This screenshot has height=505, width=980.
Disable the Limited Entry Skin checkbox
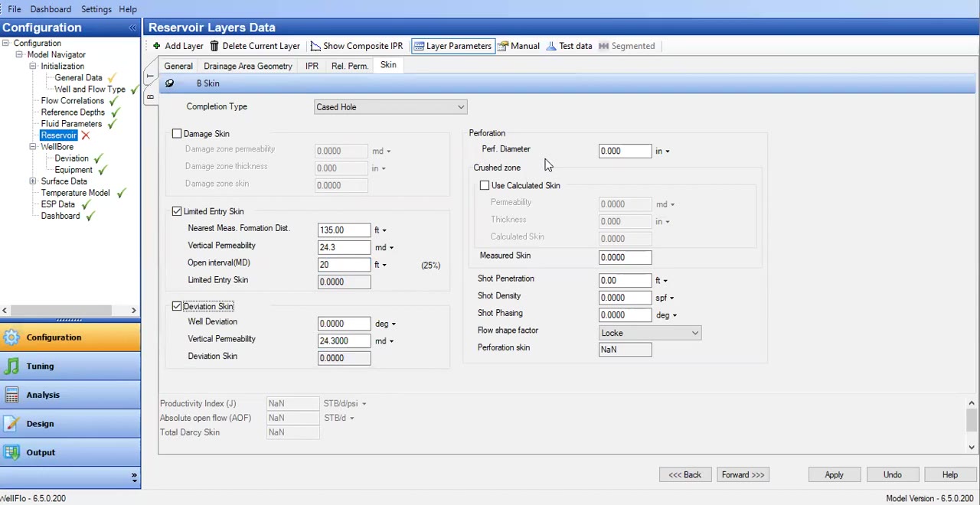point(177,211)
